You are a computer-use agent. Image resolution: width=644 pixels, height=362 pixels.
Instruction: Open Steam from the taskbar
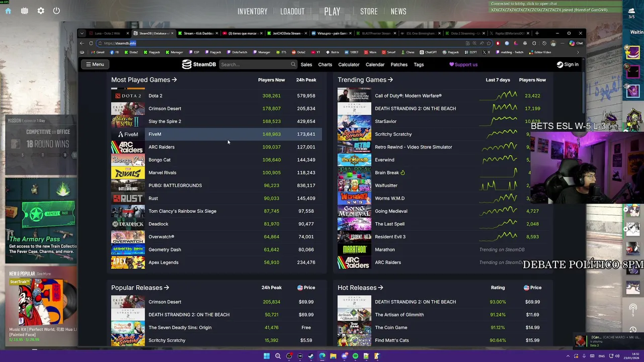[x=311, y=356]
